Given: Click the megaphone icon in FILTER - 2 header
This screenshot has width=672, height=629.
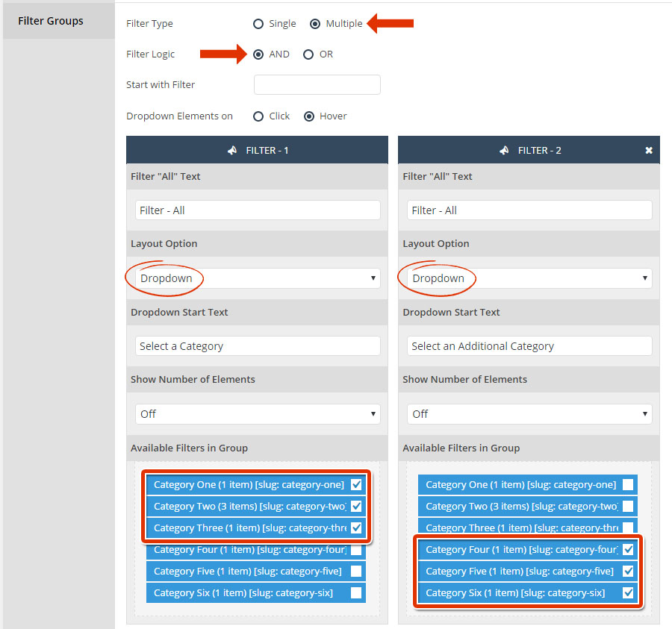Looking at the screenshot, I should point(504,150).
